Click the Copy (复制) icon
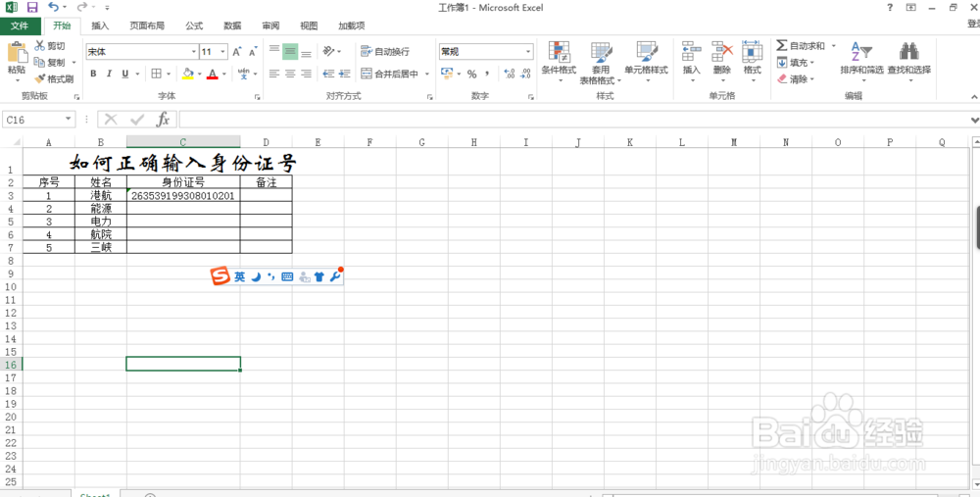The width and height of the screenshot is (980, 497). click(x=39, y=62)
